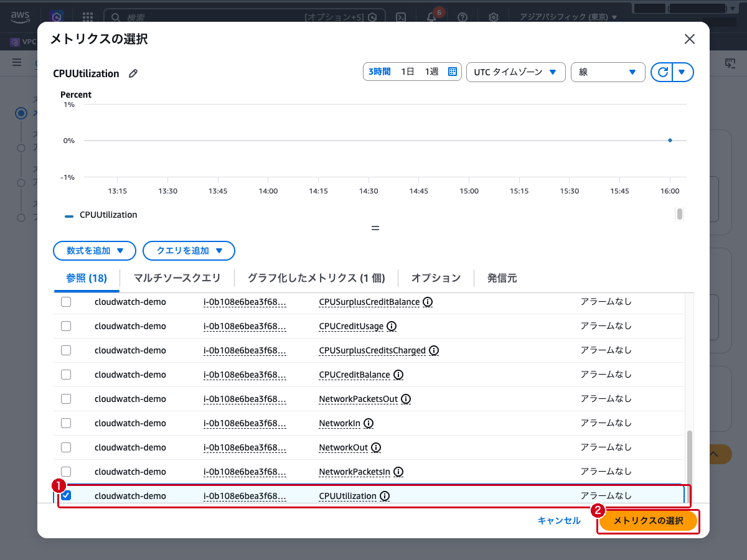
Task: Switch to the グラフ化したメトリクス (1 個) tab
Action: (316, 278)
